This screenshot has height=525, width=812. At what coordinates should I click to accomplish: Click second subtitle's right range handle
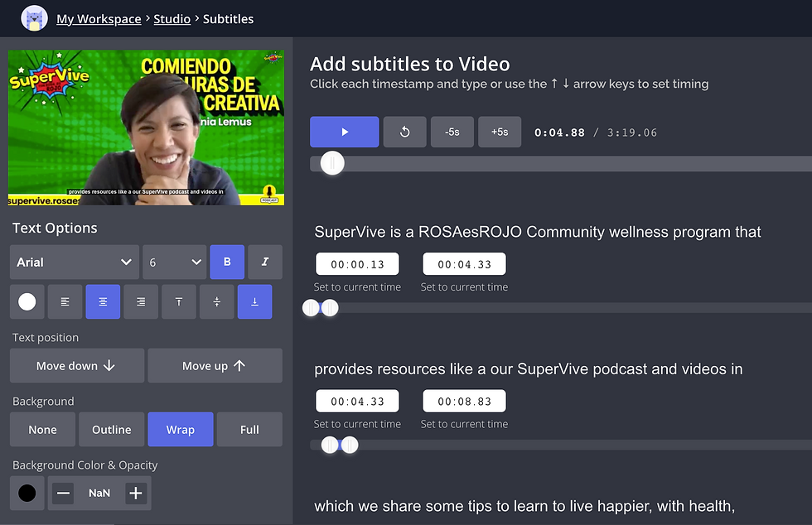[x=350, y=445]
